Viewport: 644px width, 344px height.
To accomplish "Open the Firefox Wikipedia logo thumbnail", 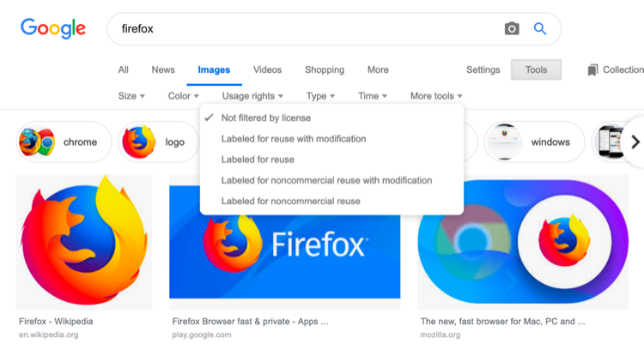I will (x=84, y=242).
